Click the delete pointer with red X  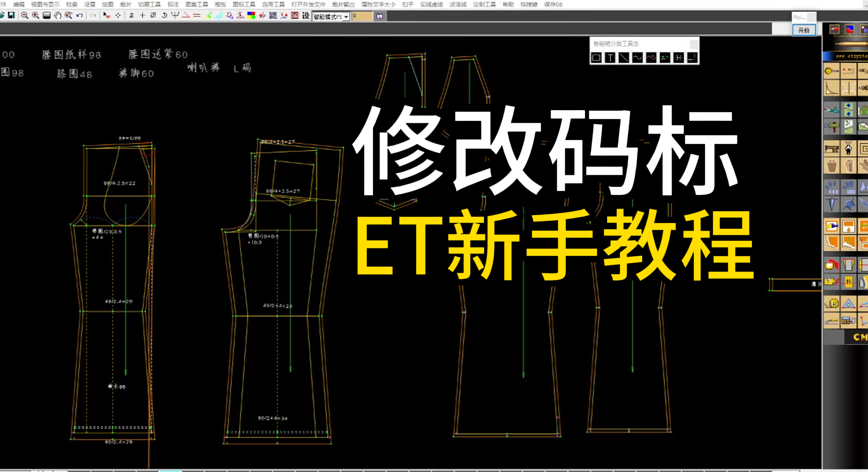point(106,15)
